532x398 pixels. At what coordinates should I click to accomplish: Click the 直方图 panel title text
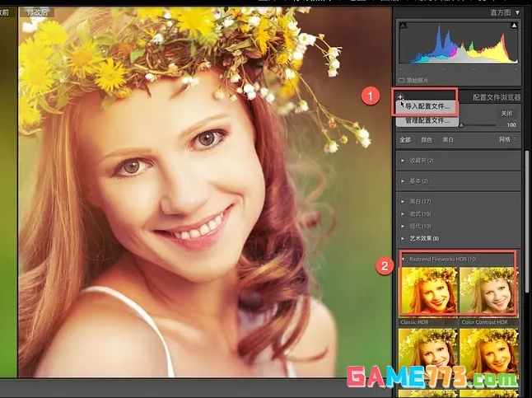coord(501,12)
